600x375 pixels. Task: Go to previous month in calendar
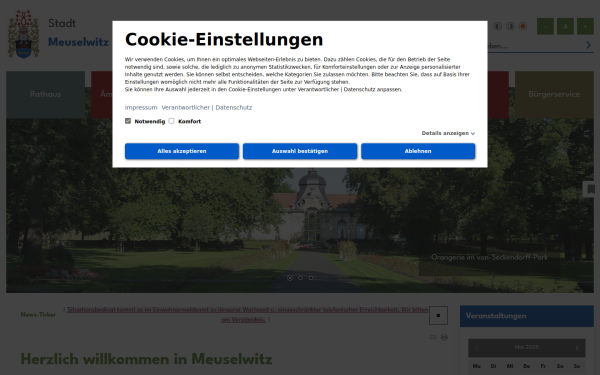[477, 348]
